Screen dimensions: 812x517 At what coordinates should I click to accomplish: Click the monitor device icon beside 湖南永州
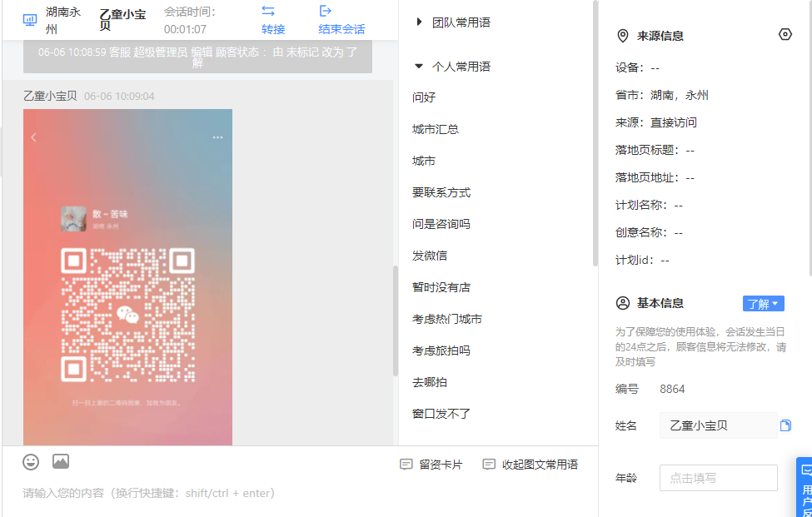pos(30,20)
